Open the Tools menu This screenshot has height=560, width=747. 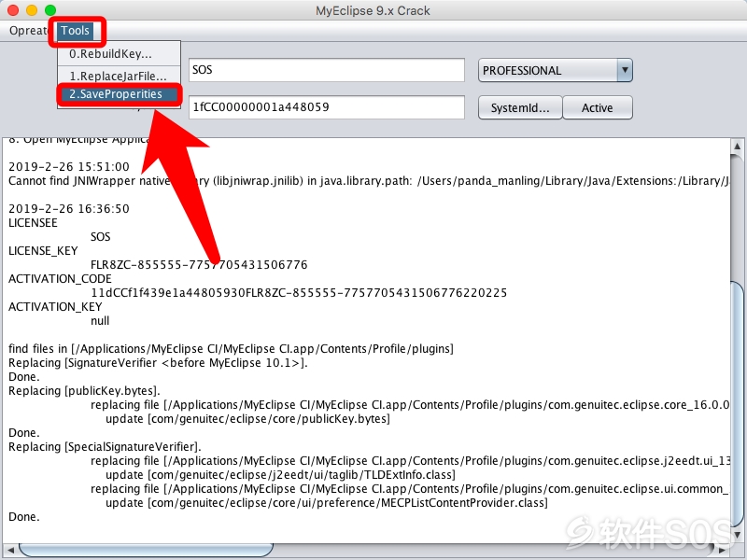point(76,31)
